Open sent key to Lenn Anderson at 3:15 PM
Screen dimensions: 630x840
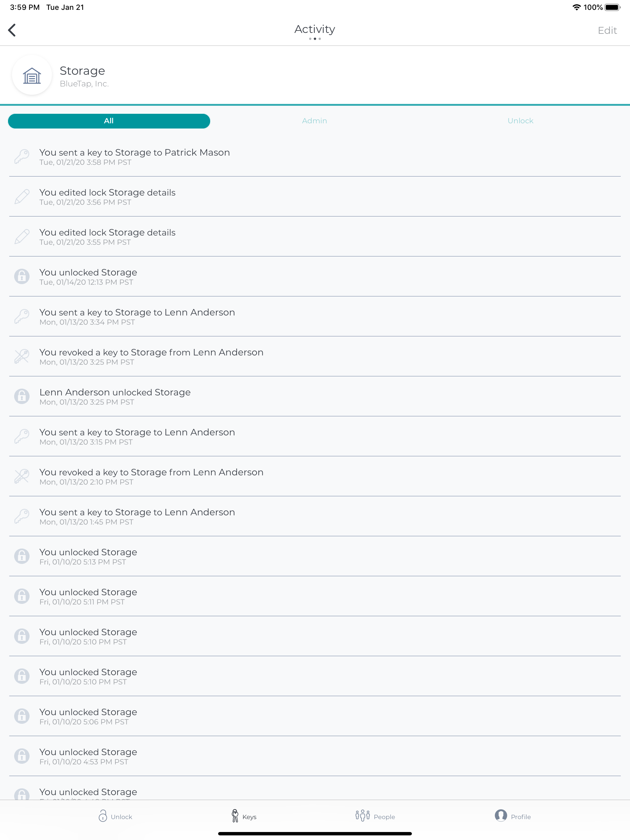click(x=315, y=436)
